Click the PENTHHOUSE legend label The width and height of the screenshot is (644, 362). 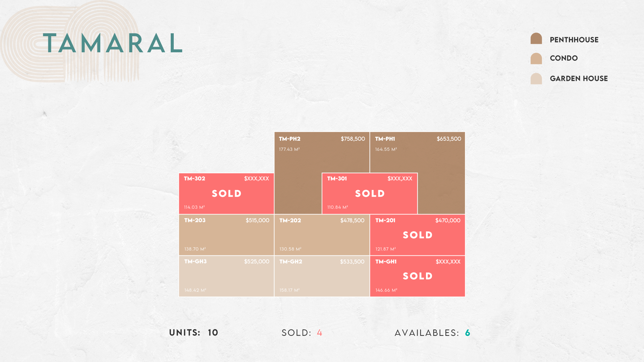[x=574, y=40]
